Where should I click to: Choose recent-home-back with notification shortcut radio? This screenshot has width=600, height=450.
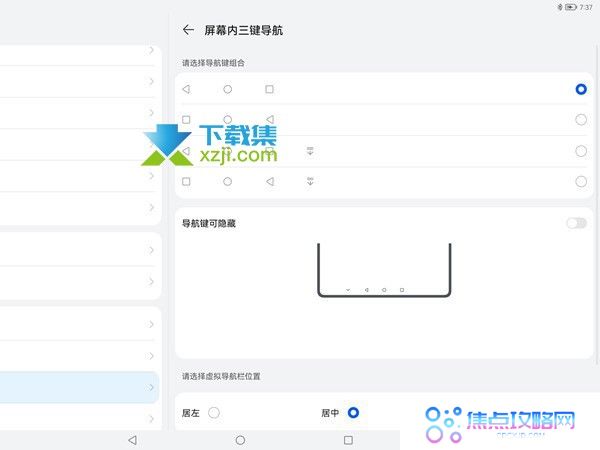click(x=581, y=181)
